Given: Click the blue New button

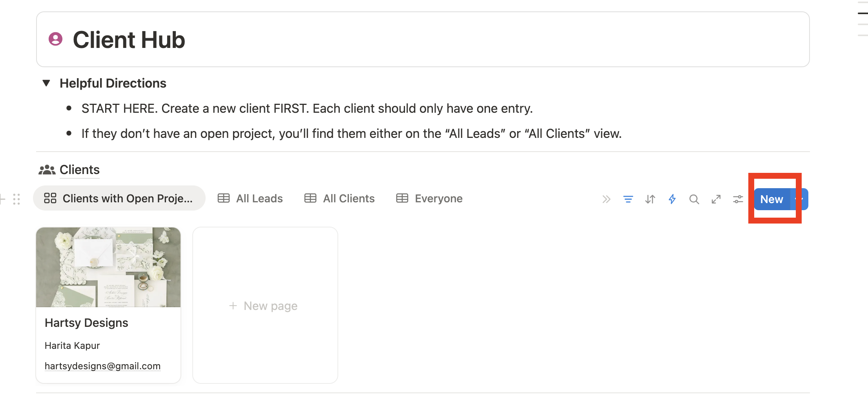Looking at the screenshot, I should click(x=771, y=199).
